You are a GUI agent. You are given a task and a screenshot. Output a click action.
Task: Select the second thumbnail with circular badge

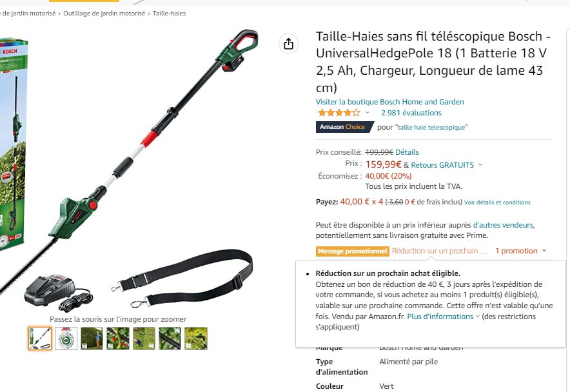click(x=66, y=338)
